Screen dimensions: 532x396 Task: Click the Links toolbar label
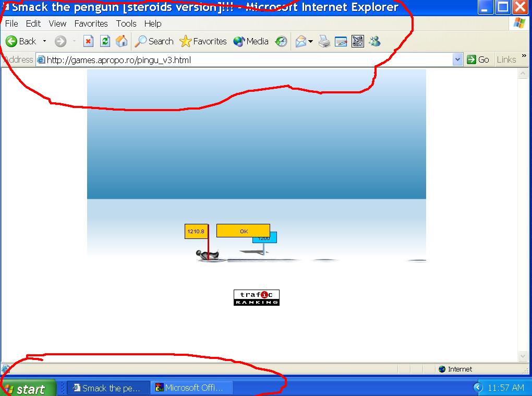(506, 59)
